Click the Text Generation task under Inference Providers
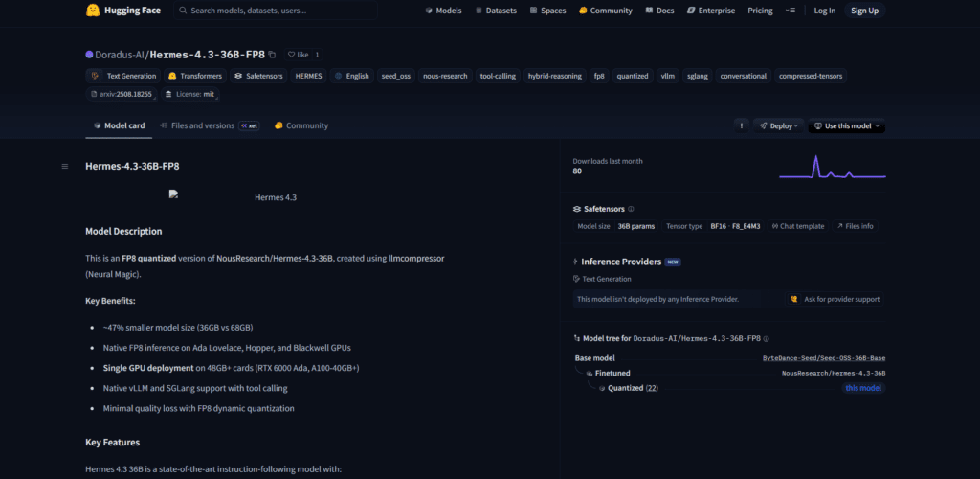 click(602, 279)
